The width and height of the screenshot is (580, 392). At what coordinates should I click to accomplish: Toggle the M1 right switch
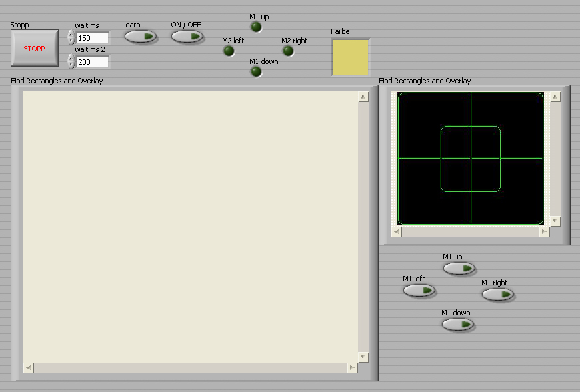tap(498, 294)
